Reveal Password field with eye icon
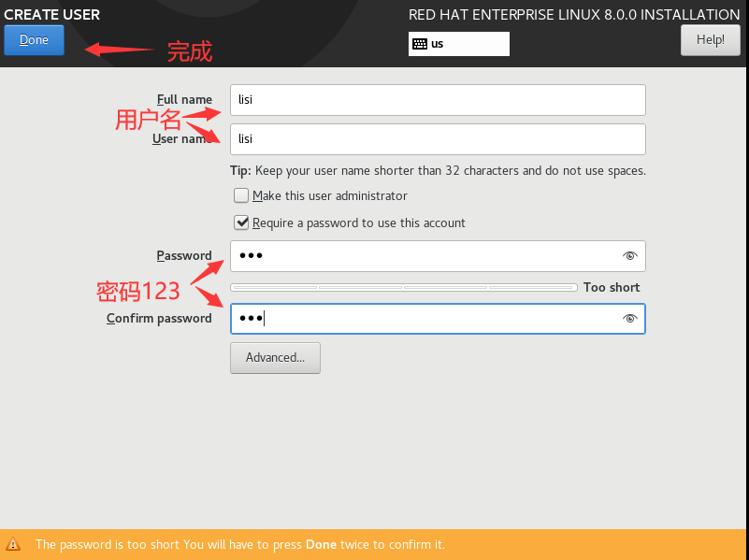Image resolution: width=749 pixels, height=560 pixels. coord(629,256)
